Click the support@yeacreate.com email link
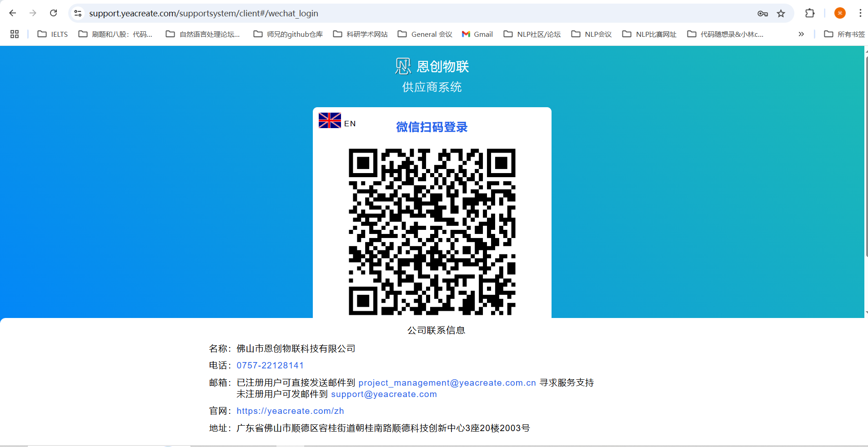868x447 pixels. tap(384, 394)
